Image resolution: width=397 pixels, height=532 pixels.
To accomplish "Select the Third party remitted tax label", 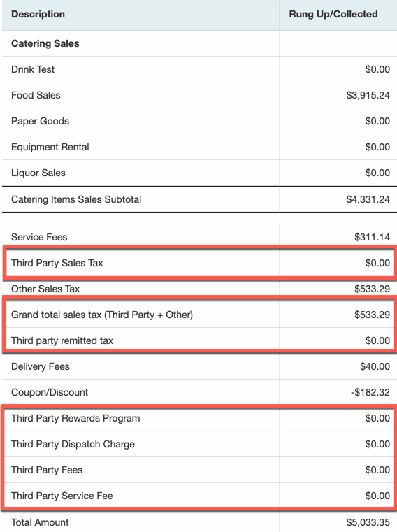I will pyautogui.click(x=62, y=340).
